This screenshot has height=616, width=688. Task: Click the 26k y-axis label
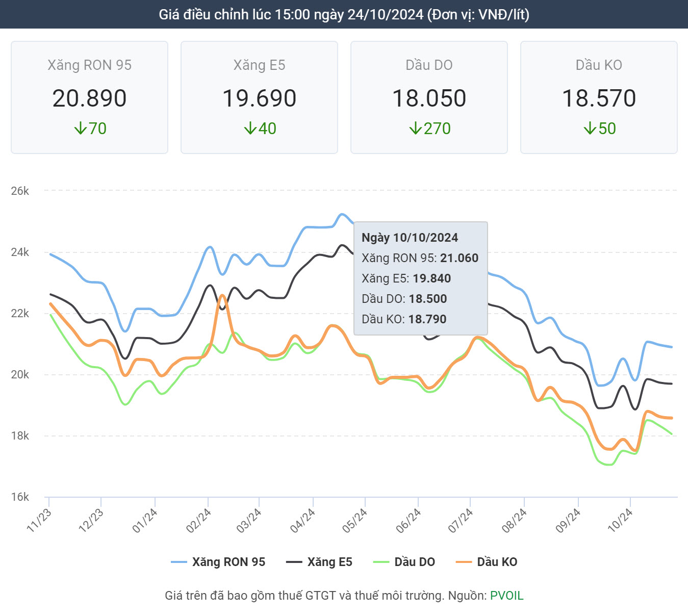(x=20, y=191)
